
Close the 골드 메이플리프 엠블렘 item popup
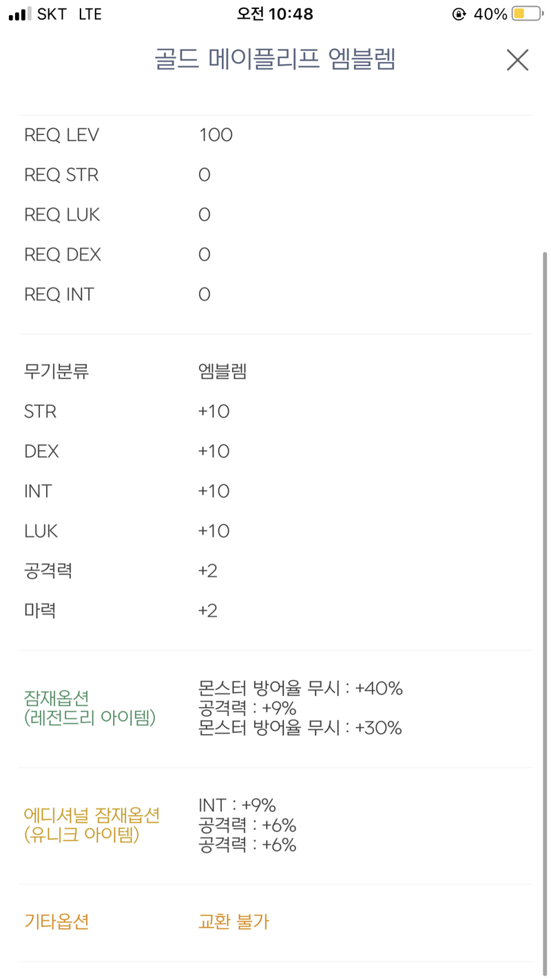pyautogui.click(x=517, y=61)
